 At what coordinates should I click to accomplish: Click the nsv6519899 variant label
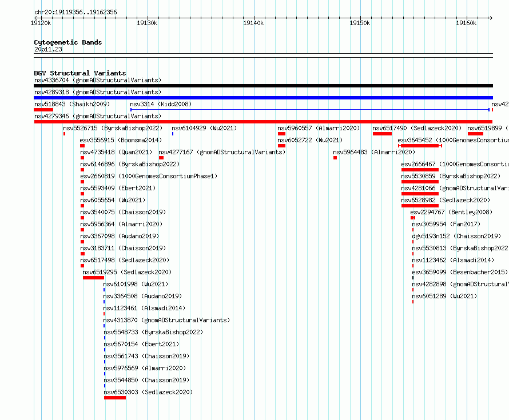[488, 128]
